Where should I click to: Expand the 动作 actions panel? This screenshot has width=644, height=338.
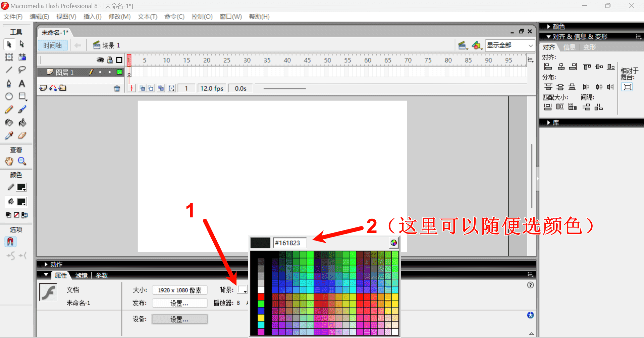(56, 264)
